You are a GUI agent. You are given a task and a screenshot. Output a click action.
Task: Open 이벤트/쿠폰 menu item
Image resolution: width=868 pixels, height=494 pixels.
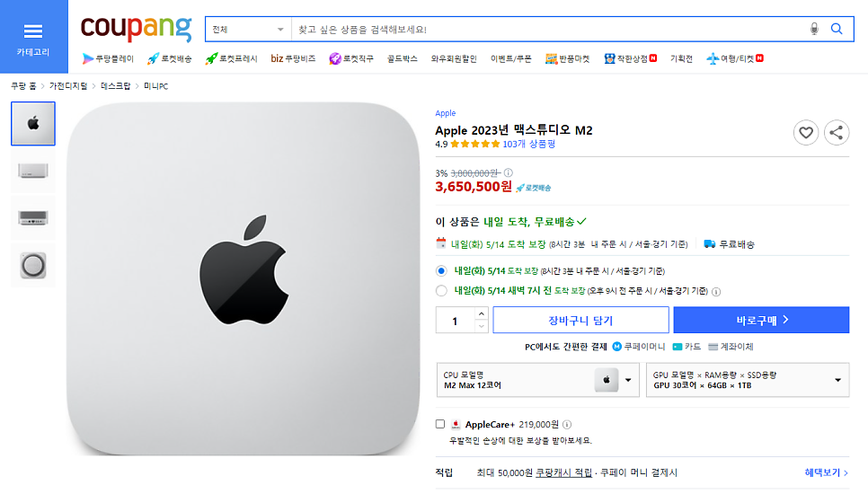click(510, 58)
